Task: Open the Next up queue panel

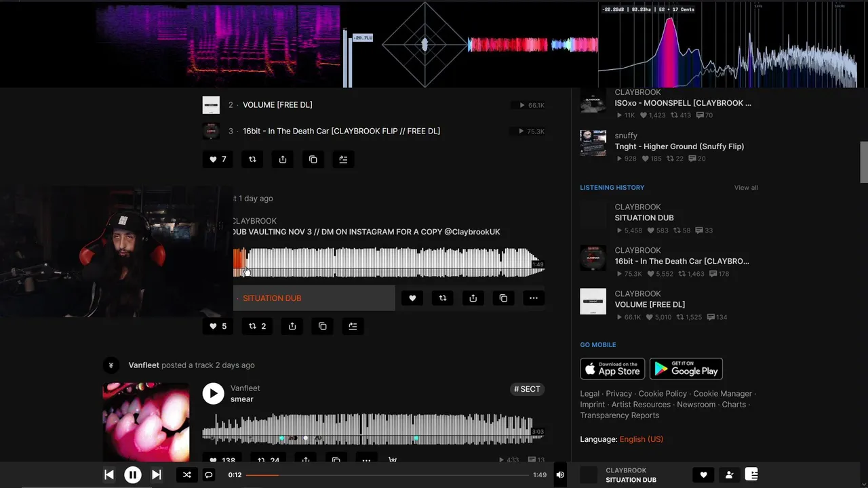Action: tap(751, 474)
